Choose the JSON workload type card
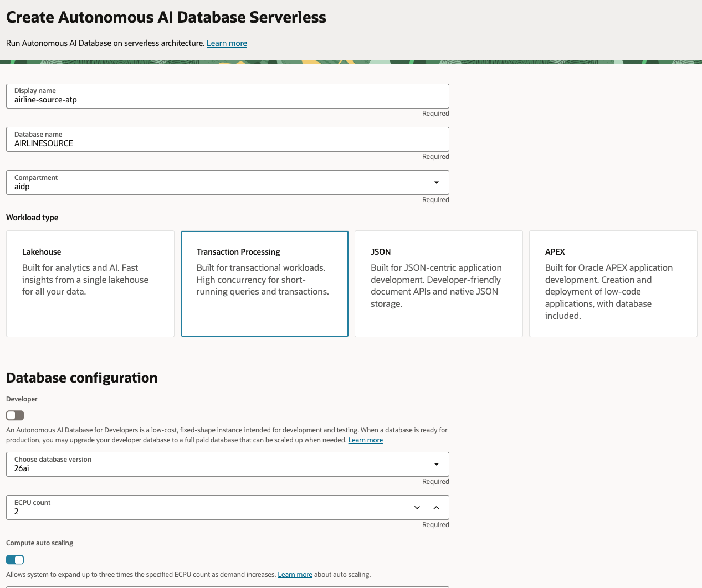The width and height of the screenshot is (702, 588). [x=439, y=283]
